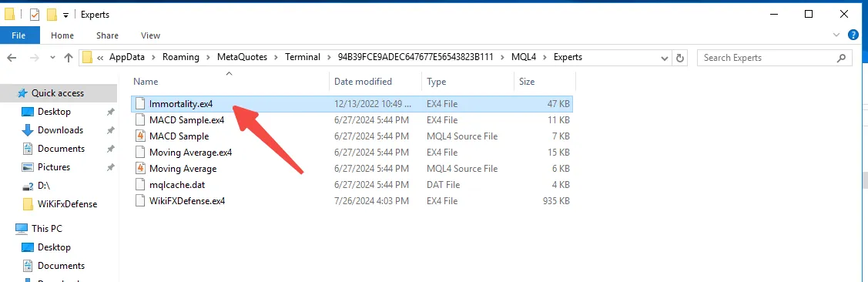
Task: Select the WikiFXDefense.ex4 file
Action: pyautogui.click(x=352, y=201)
